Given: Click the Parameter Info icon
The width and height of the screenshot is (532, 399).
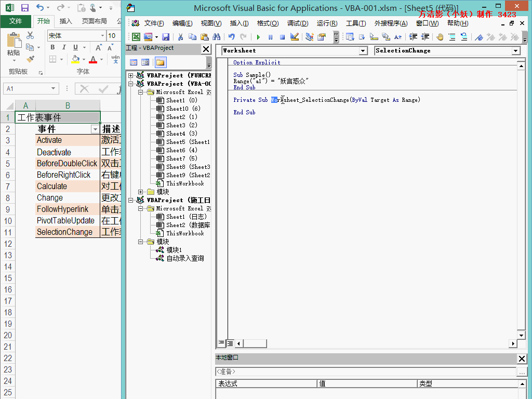Looking at the screenshot, I should point(386,37).
